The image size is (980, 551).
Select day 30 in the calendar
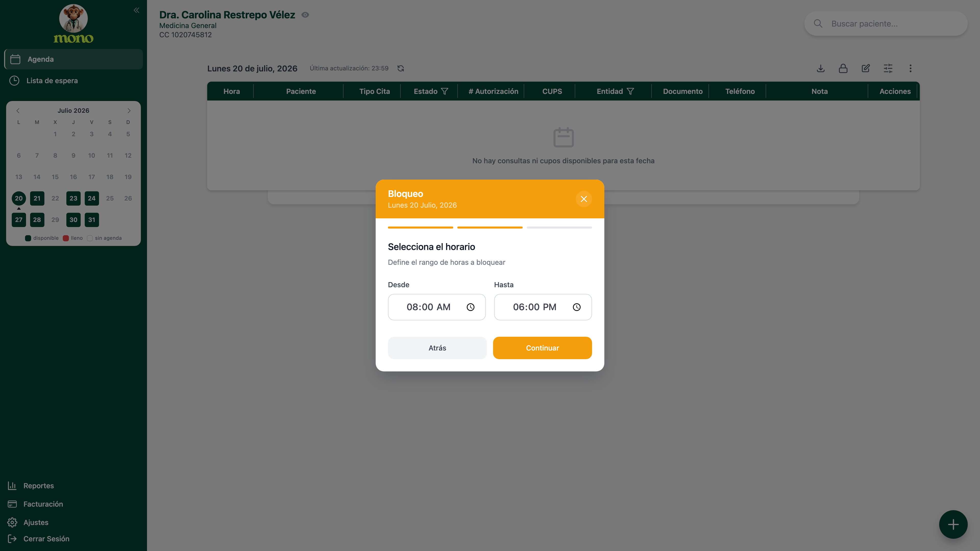73,220
